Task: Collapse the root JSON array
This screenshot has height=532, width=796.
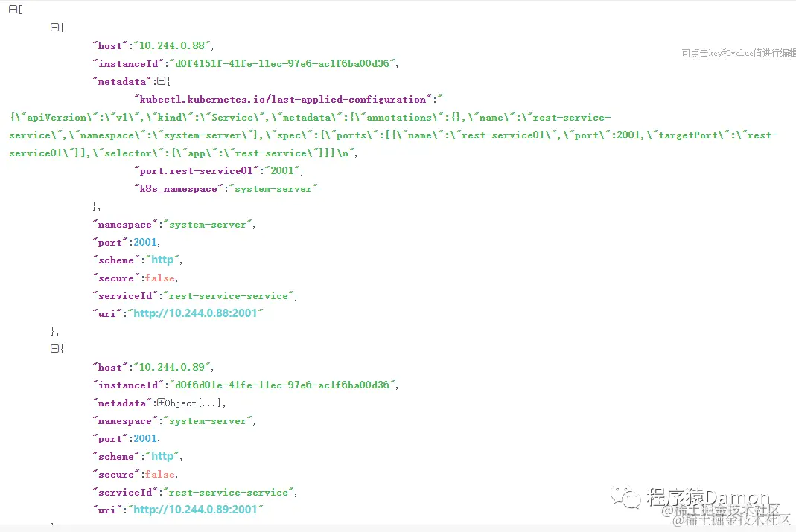Action: 13,9
